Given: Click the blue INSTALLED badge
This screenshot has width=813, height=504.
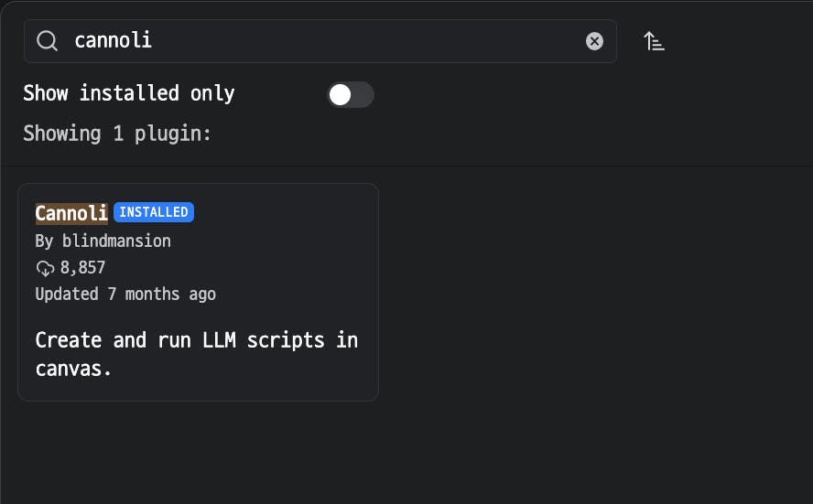Looking at the screenshot, I should tap(154, 212).
